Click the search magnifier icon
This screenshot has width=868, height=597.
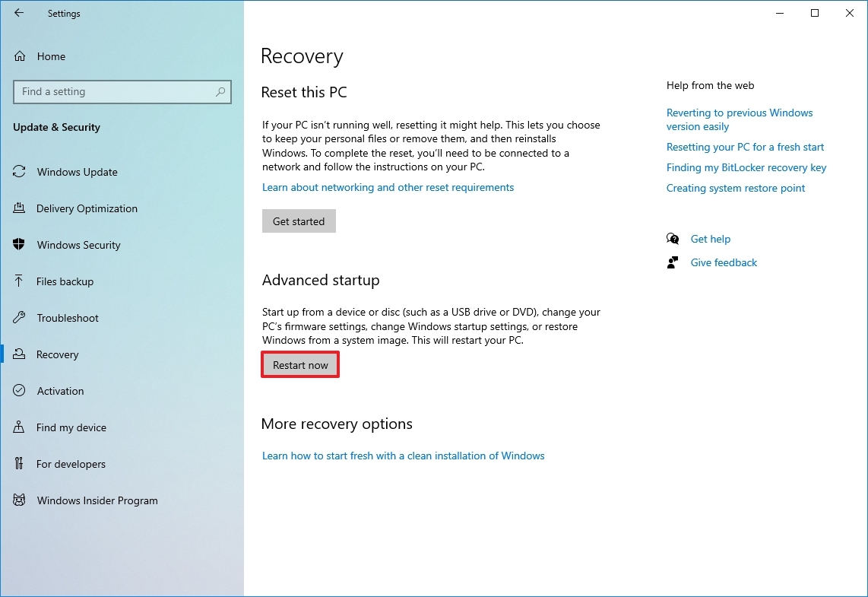[x=220, y=91]
